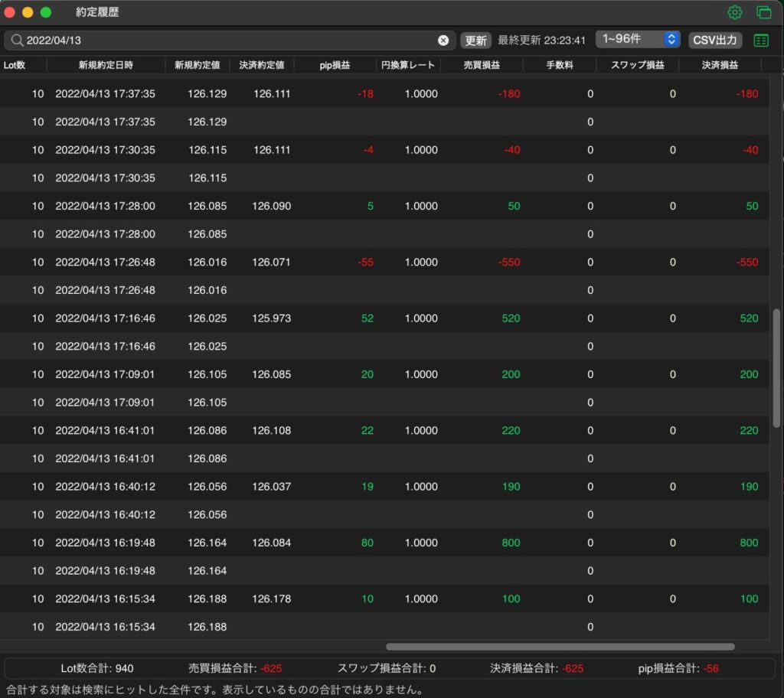Sort by the 新規約定値 column header
The width and height of the screenshot is (784, 698).
pos(197,65)
